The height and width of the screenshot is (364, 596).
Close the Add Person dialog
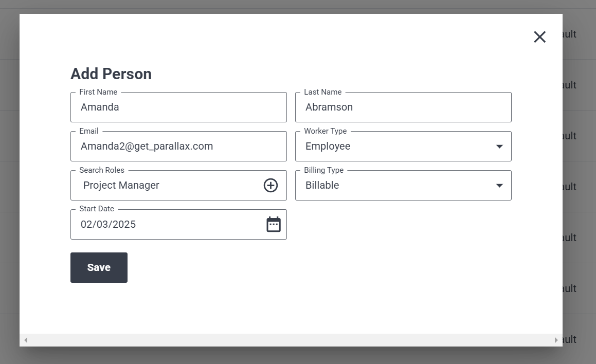point(540,37)
